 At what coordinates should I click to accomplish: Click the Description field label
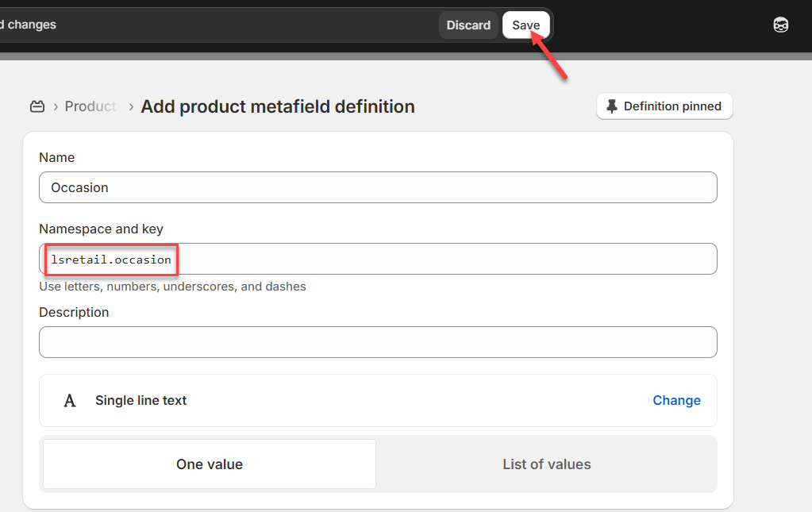(x=74, y=313)
